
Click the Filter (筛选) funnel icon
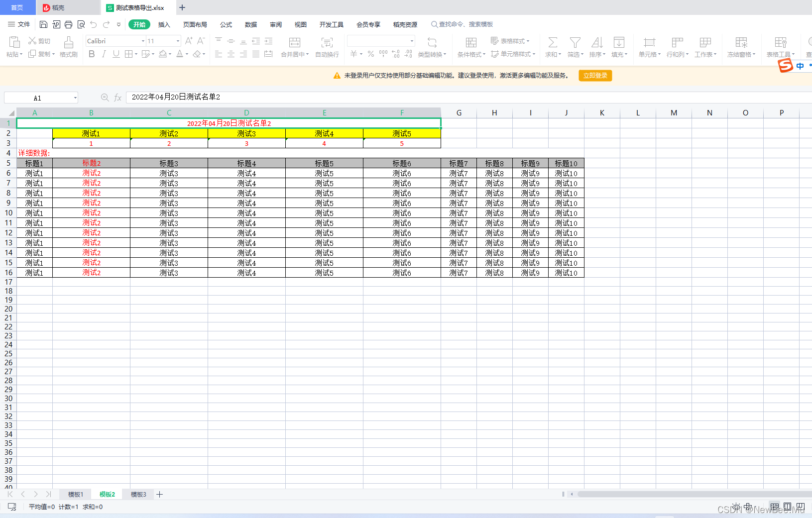[575, 42]
